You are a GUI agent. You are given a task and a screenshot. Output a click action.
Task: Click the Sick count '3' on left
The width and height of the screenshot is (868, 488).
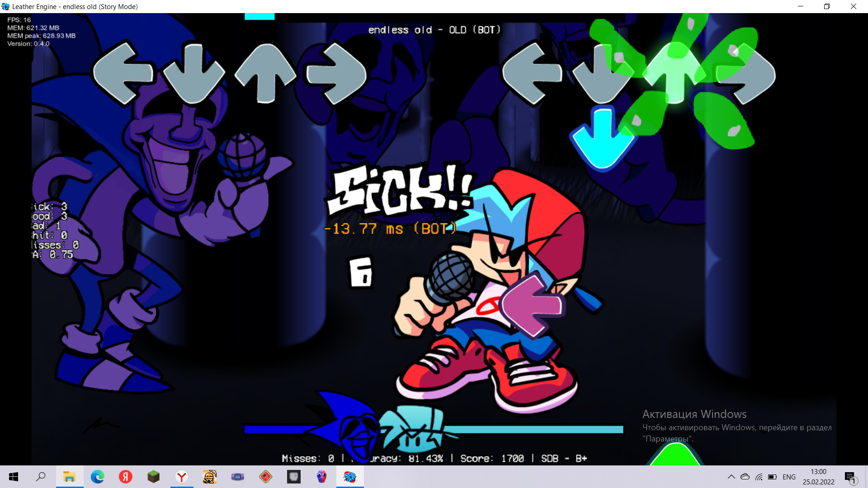(x=64, y=206)
